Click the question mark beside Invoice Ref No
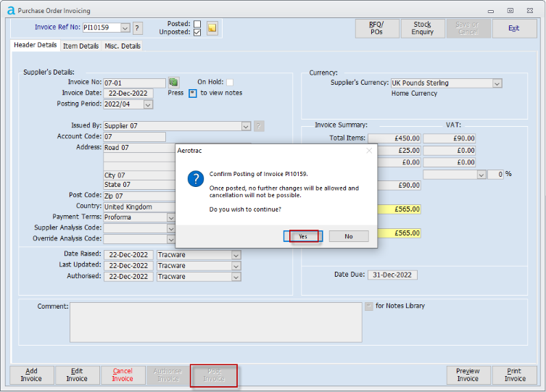Viewport: 546px width, 392px height. pos(137,28)
